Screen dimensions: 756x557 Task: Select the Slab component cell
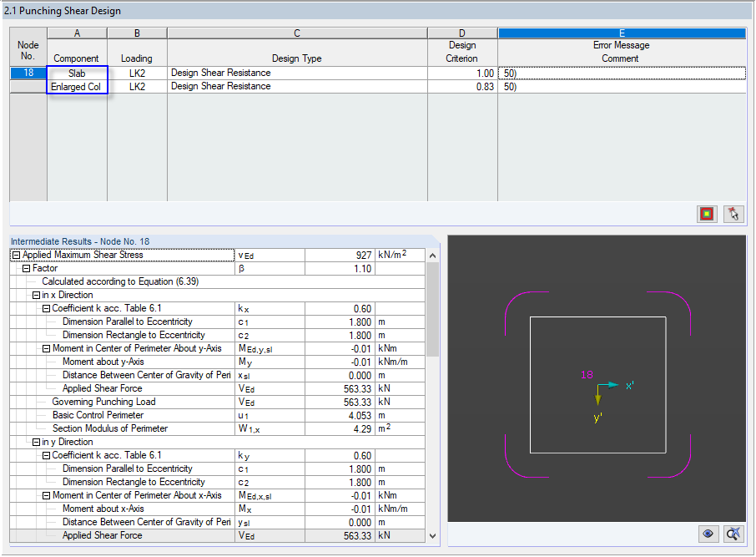click(77, 73)
